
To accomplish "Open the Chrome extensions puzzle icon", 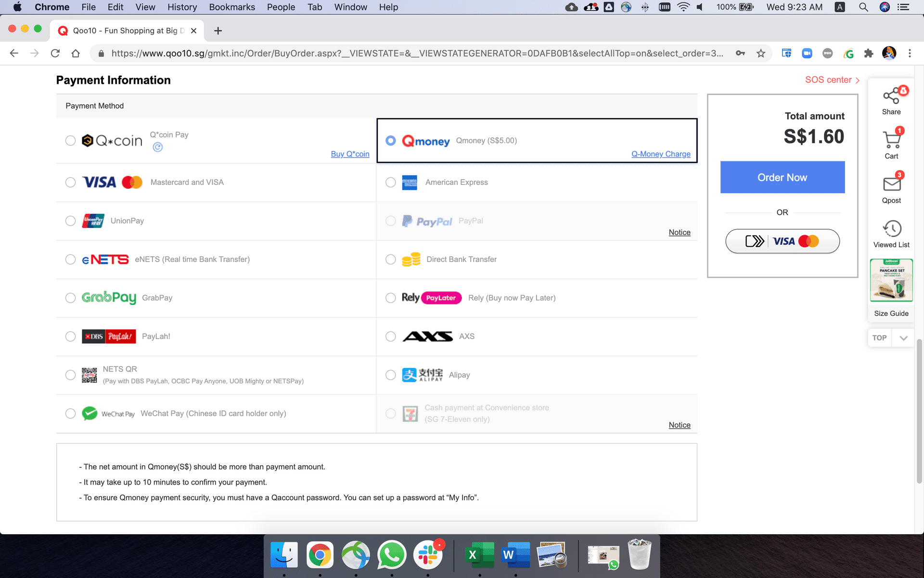I will pyautogui.click(x=869, y=53).
